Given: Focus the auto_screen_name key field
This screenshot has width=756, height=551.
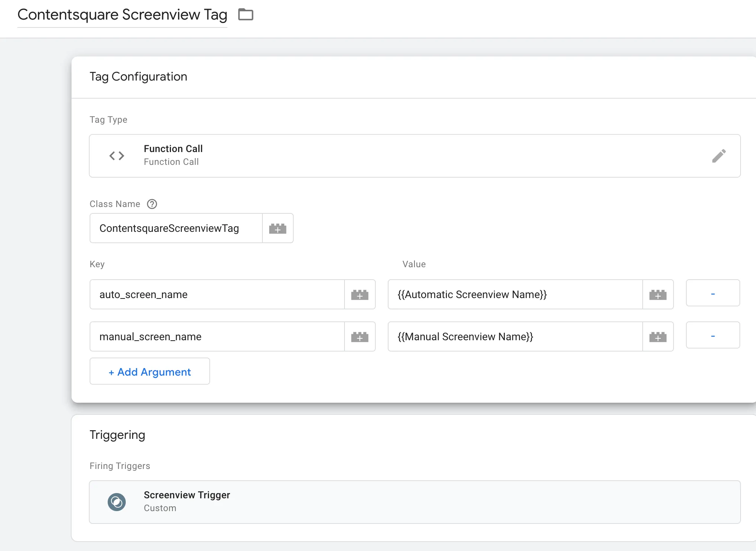Looking at the screenshot, I should point(217,295).
